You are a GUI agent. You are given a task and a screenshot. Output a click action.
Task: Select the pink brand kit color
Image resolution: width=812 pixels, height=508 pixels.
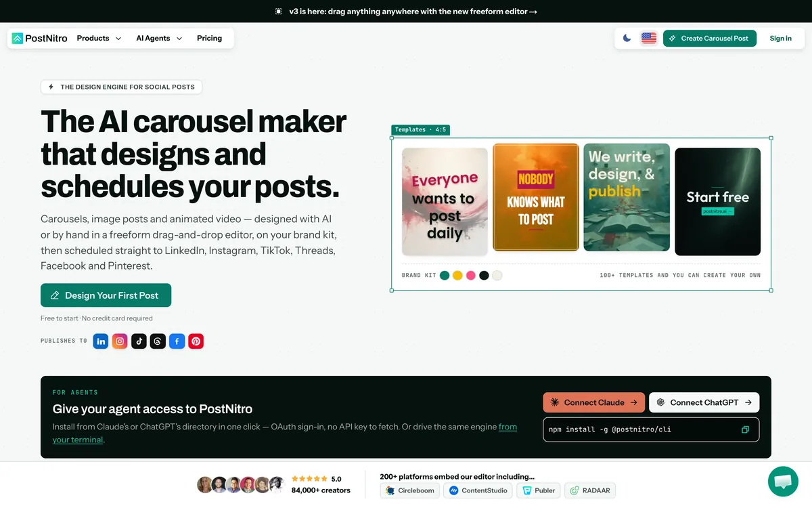click(x=471, y=276)
